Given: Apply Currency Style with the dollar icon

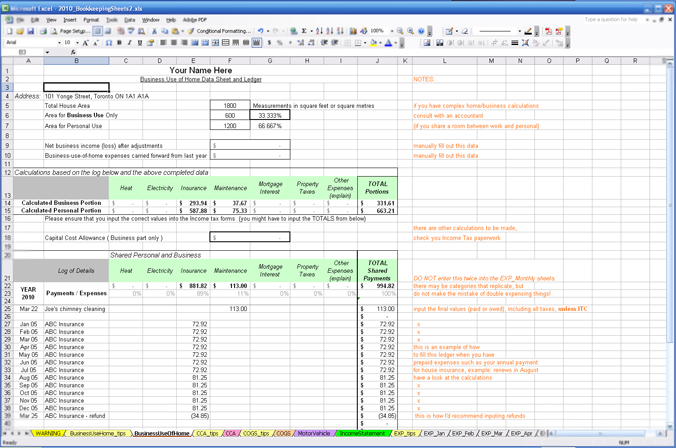Looking at the screenshot, I should pos(269,43).
